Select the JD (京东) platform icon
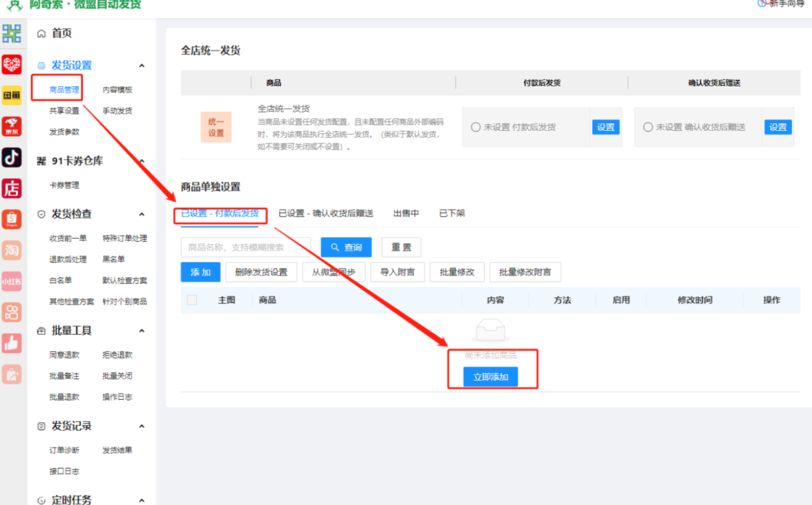812x505 pixels. point(12,125)
